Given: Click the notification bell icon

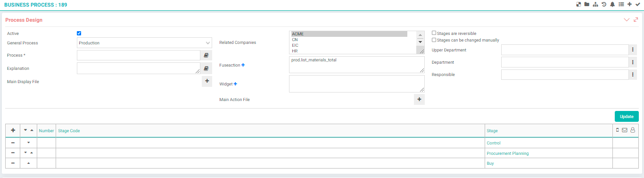Looking at the screenshot, I should click(x=612, y=4).
